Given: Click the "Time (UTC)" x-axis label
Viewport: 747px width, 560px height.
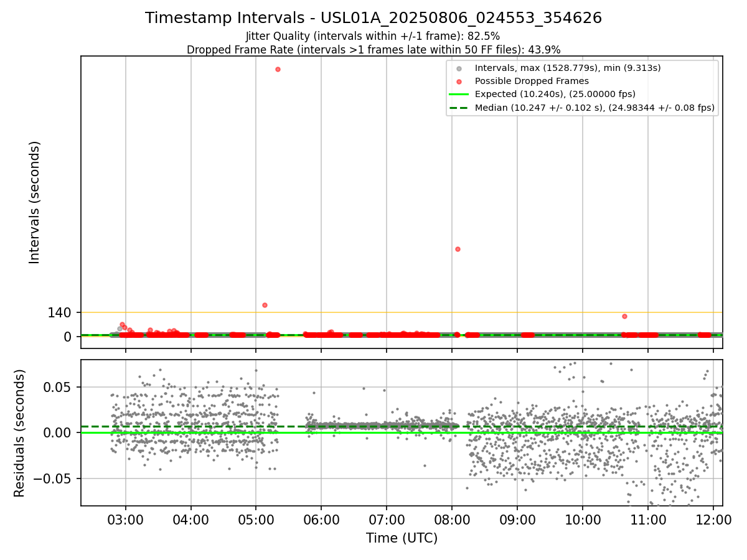Looking at the screenshot, I should click(x=402, y=538).
